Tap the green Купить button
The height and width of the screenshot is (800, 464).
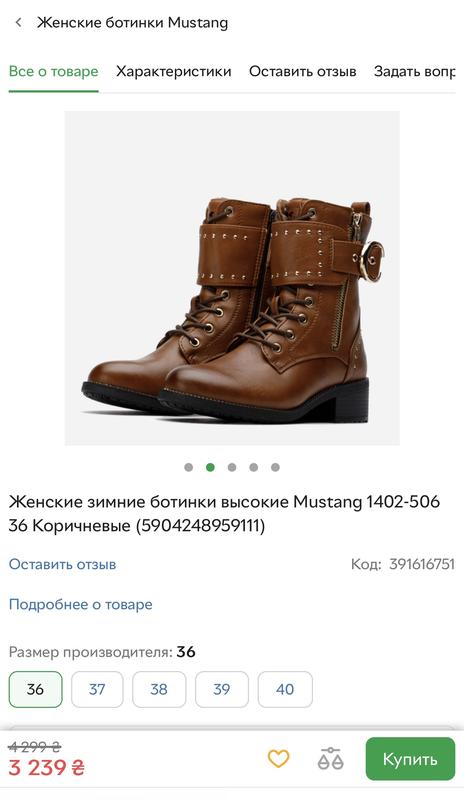coord(410,759)
